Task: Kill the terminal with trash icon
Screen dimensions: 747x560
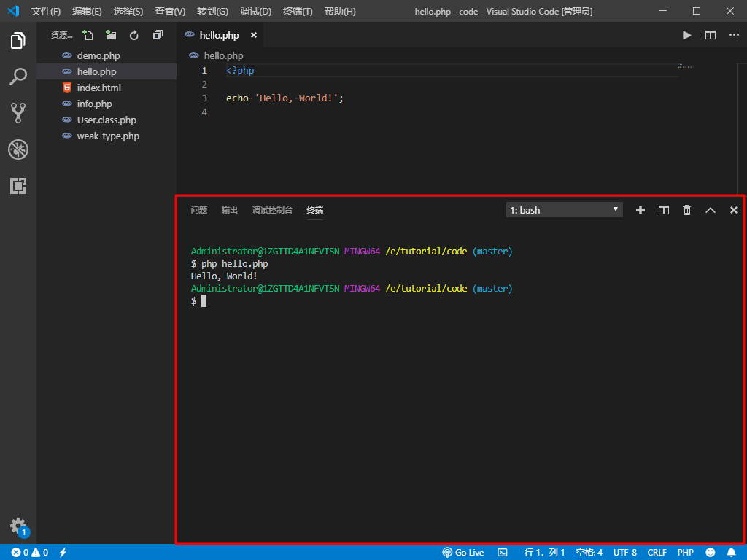Action: pos(687,210)
